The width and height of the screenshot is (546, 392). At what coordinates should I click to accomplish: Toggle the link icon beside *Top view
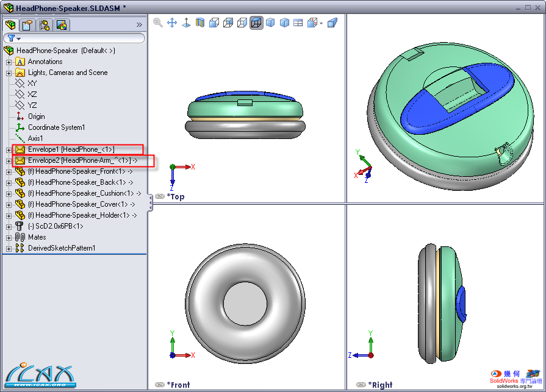point(160,196)
